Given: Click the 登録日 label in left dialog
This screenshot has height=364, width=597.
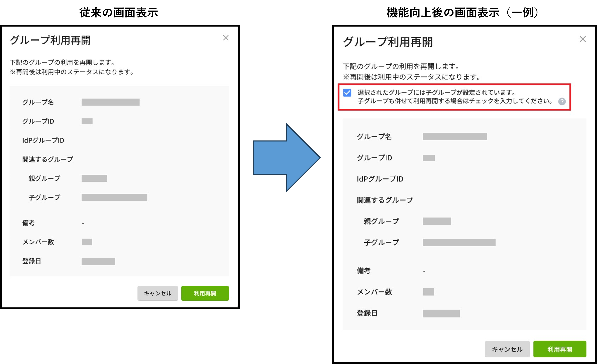Looking at the screenshot, I should click(31, 261).
